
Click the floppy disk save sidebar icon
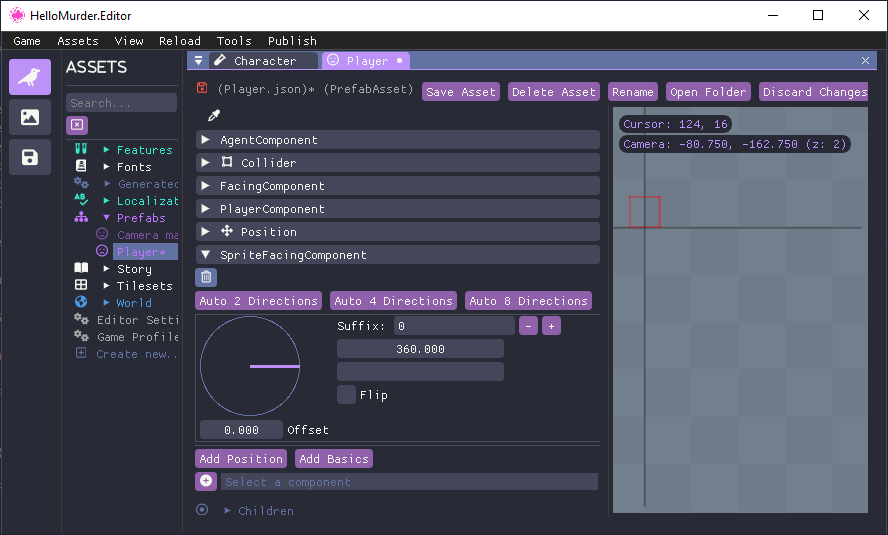[x=30, y=157]
